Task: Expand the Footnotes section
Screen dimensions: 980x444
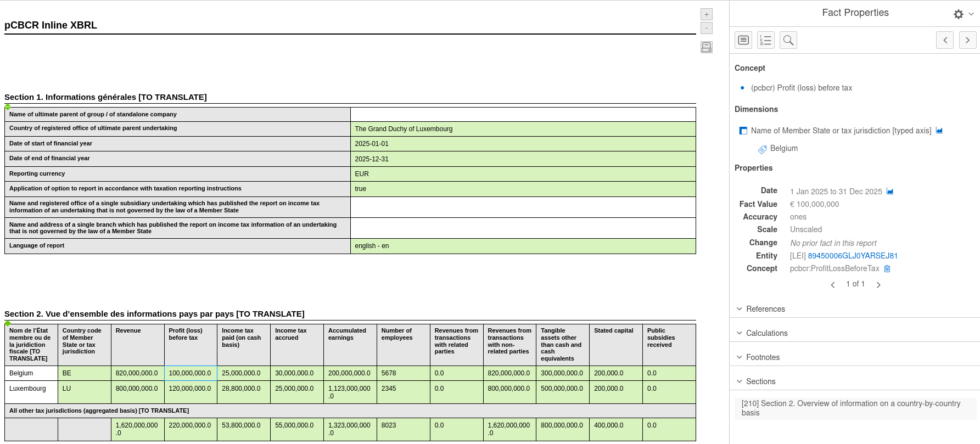Action: (x=763, y=357)
